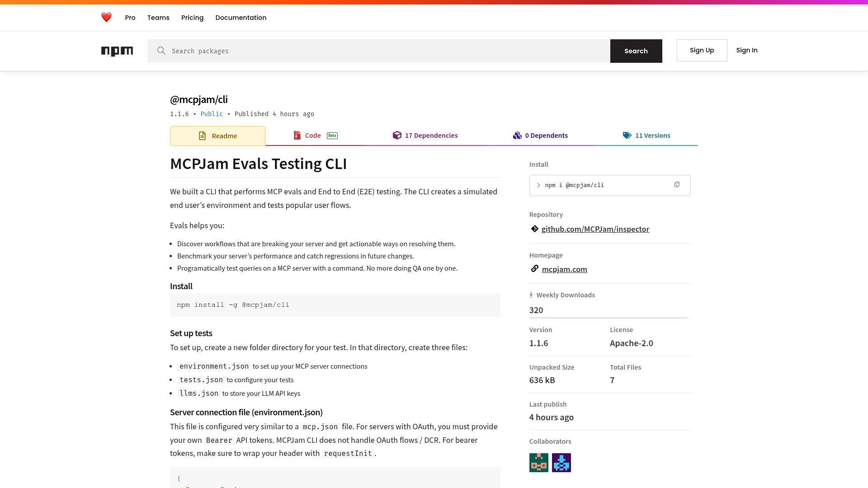Viewport: 868px width, 488px height.
Task: Open Pro in the top navigation
Action: (x=130, y=18)
